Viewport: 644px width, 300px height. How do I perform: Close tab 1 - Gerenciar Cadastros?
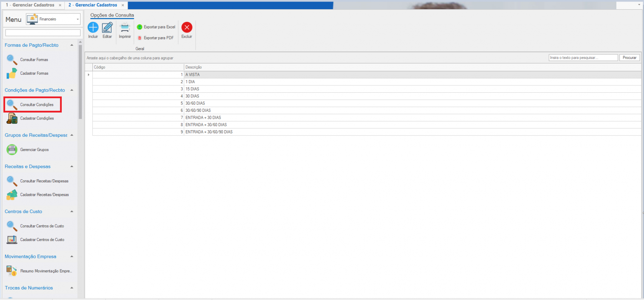[x=60, y=5]
